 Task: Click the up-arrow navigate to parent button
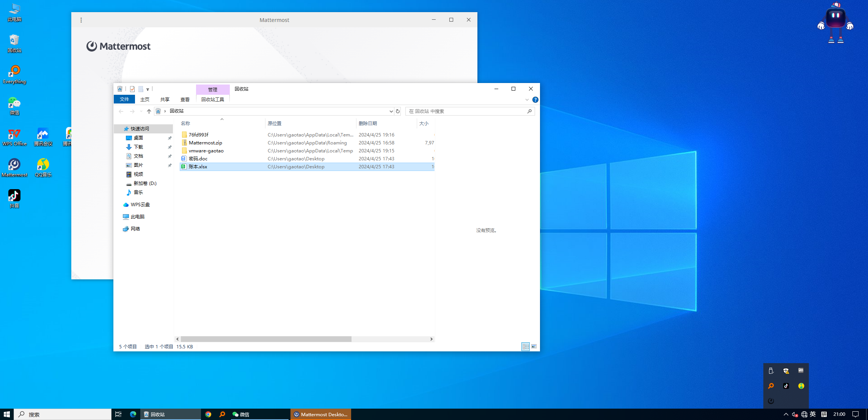[149, 111]
